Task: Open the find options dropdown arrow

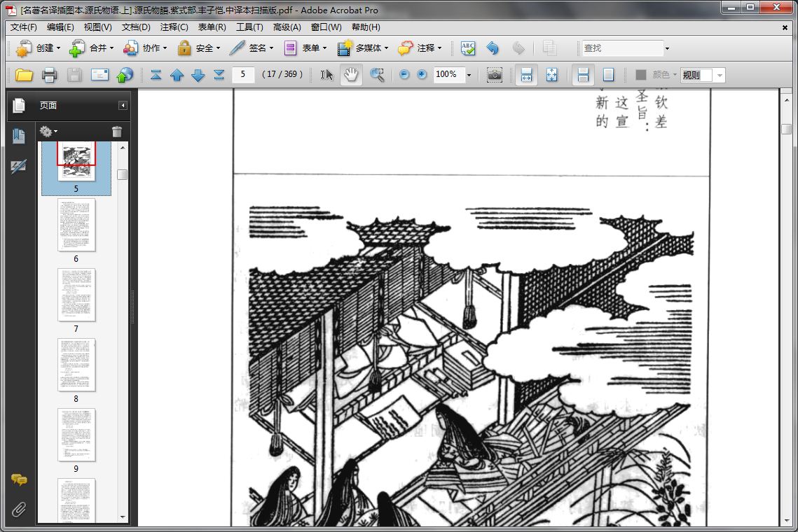Action: (x=667, y=49)
